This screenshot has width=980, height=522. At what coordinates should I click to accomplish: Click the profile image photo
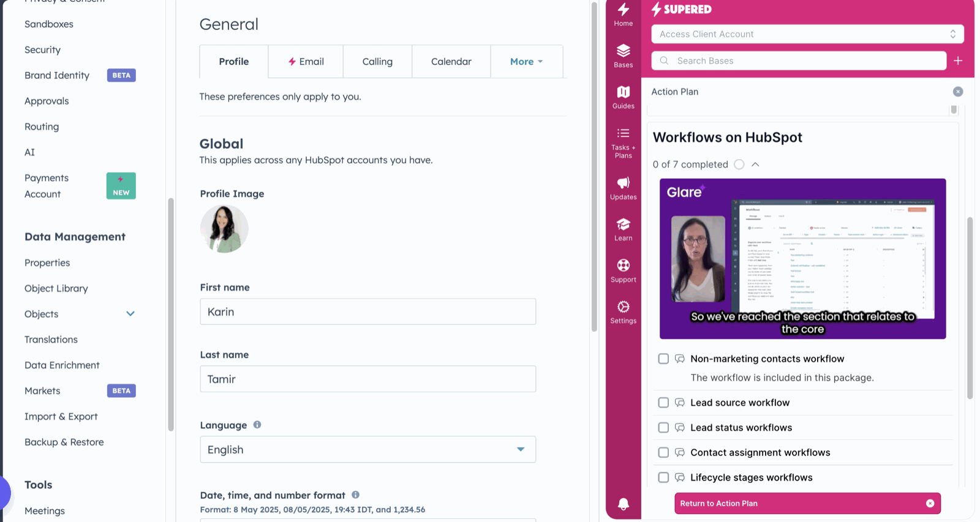point(224,229)
